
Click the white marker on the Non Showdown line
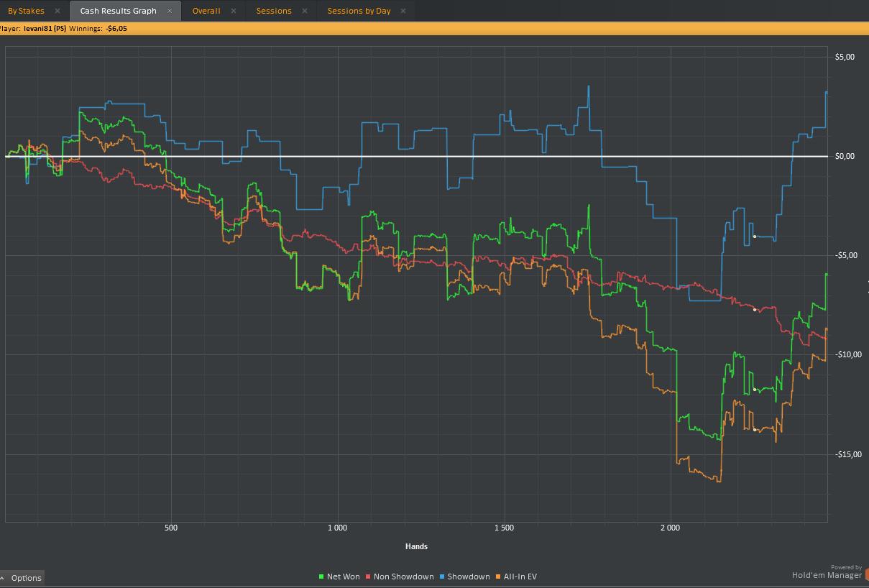755,310
